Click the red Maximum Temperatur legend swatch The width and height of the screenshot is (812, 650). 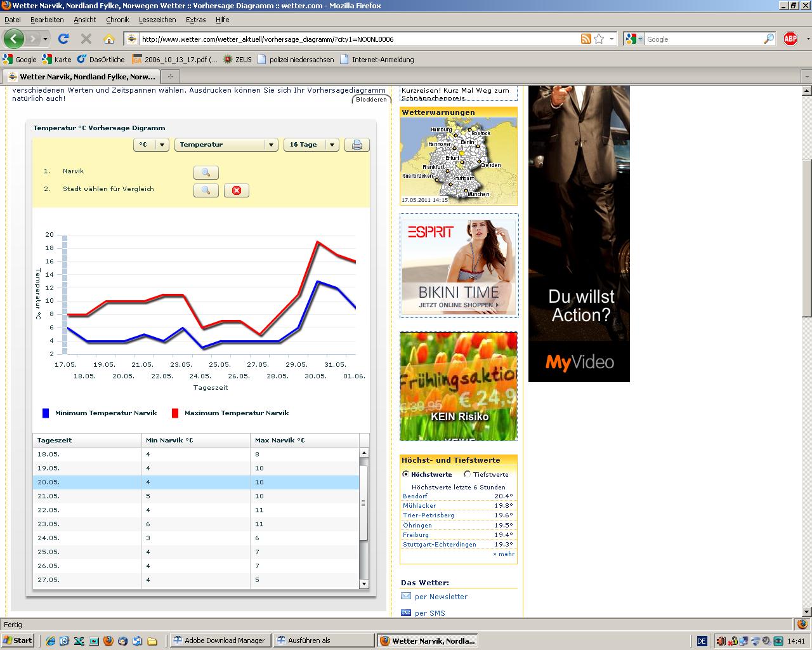(x=175, y=413)
